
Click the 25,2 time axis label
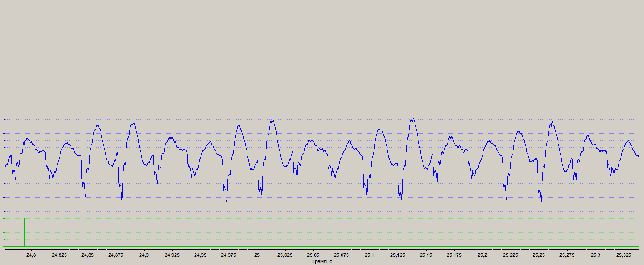pyautogui.click(x=483, y=255)
